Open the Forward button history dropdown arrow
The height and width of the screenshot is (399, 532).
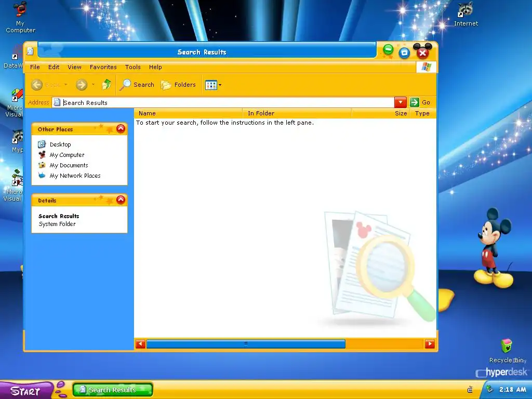93,85
